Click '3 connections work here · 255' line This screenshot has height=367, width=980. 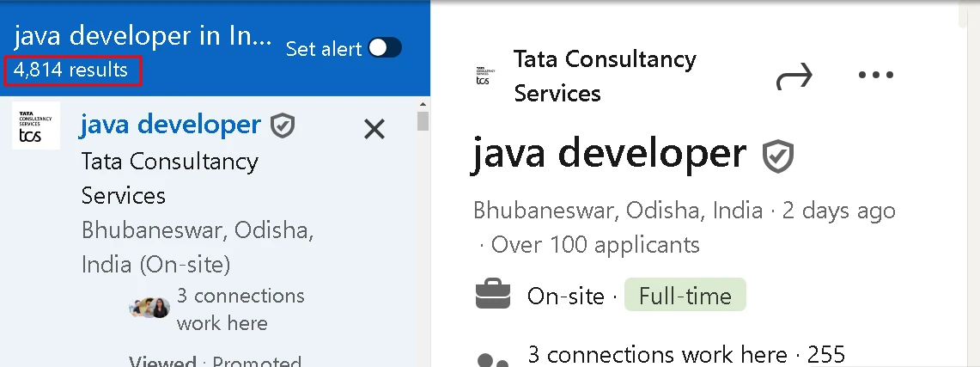(686, 354)
